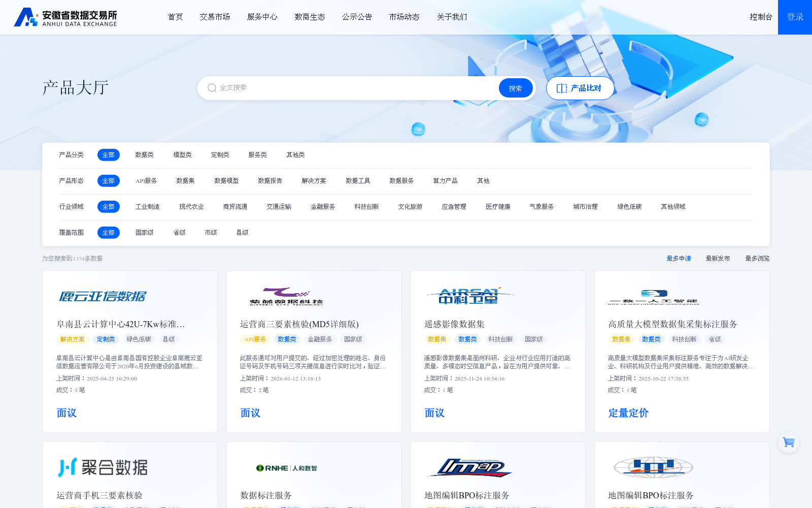Open 市场动态 navigation item
The height and width of the screenshot is (508, 812).
[x=404, y=17]
